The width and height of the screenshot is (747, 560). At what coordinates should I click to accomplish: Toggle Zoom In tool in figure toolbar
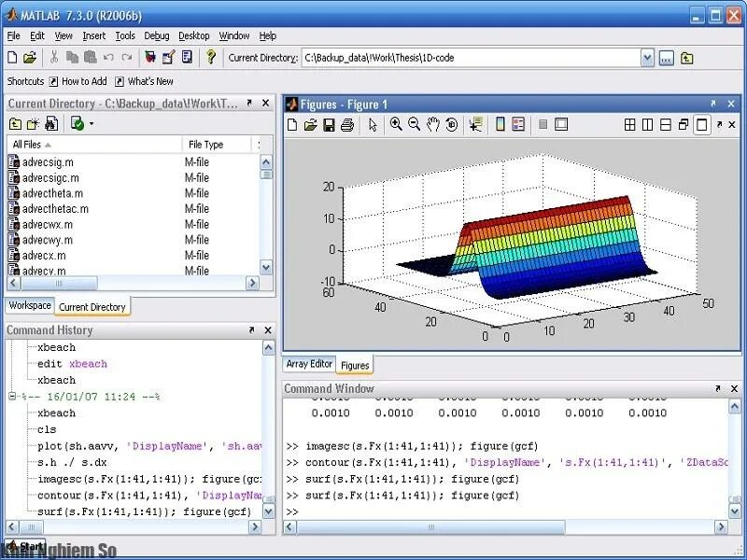(395, 125)
